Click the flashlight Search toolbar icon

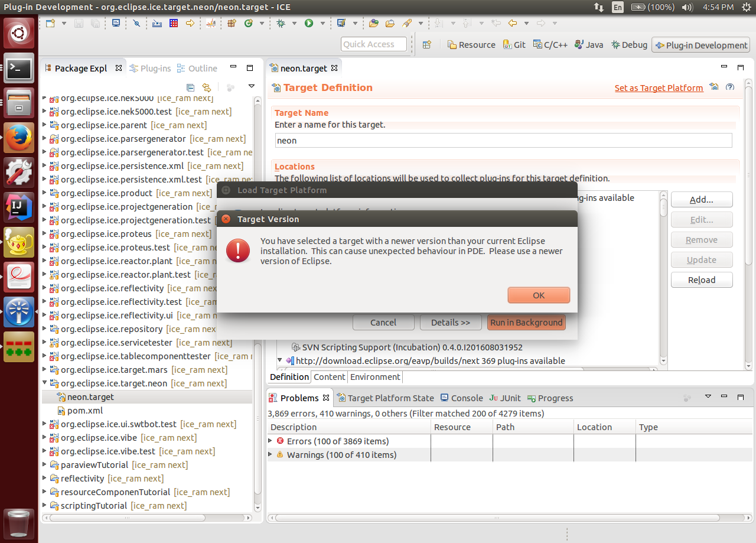pos(407,23)
